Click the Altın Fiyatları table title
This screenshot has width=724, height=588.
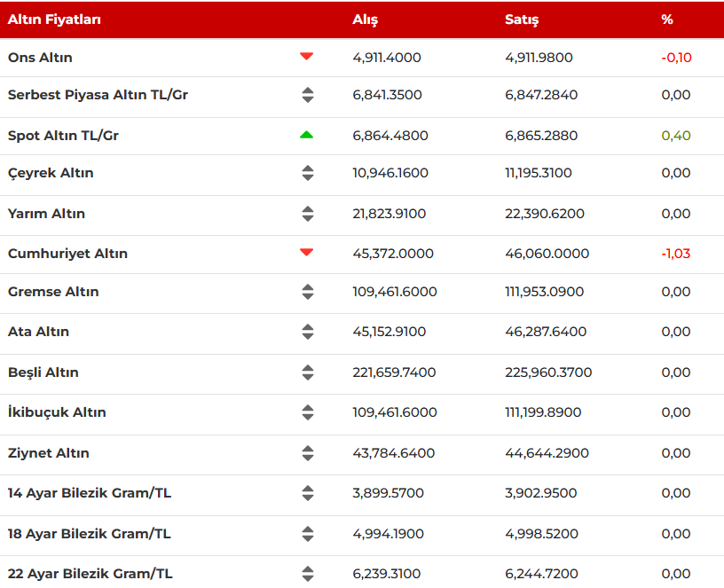click(54, 20)
